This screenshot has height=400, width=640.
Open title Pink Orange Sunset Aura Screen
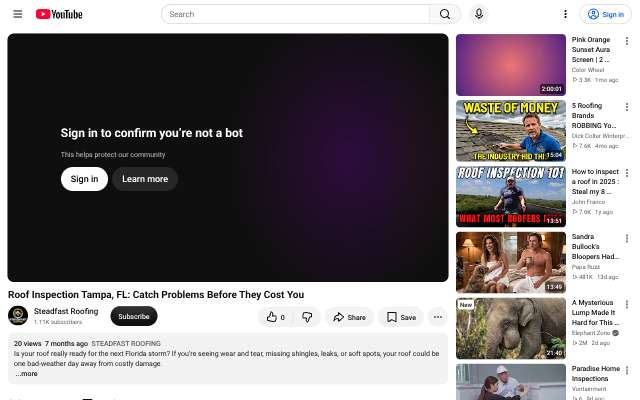[x=591, y=49]
